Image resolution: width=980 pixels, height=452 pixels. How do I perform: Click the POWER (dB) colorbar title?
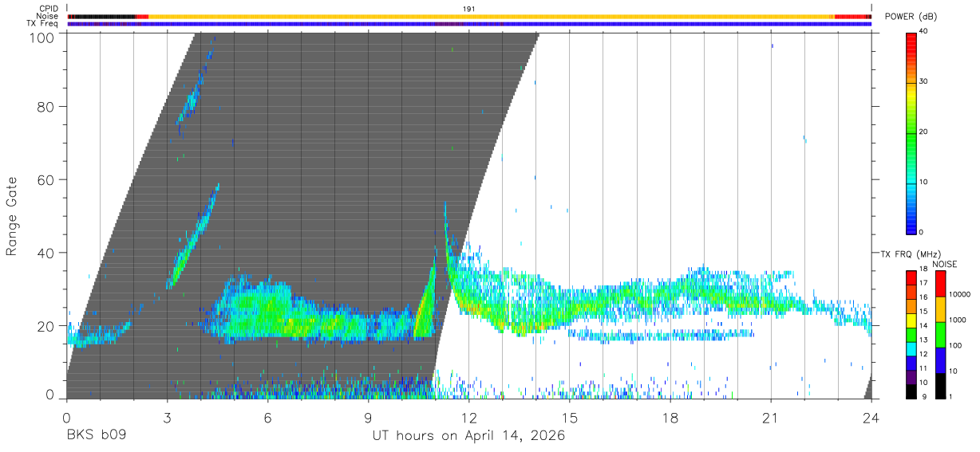(x=911, y=17)
